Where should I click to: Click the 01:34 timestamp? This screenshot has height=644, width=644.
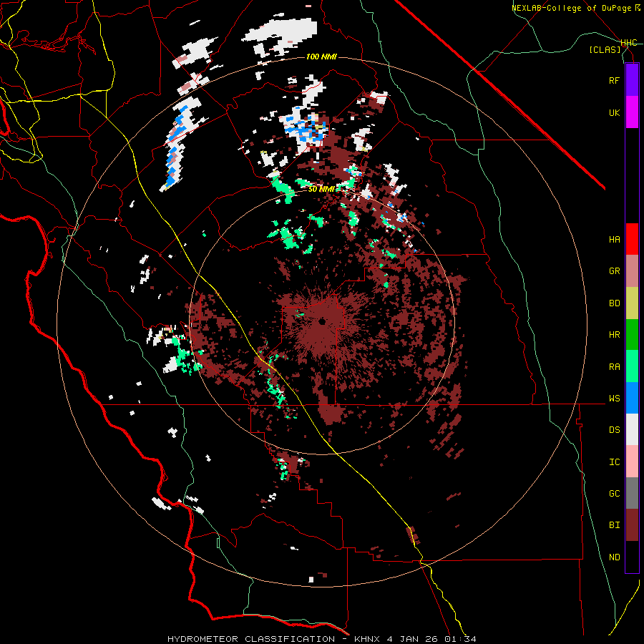(460, 639)
